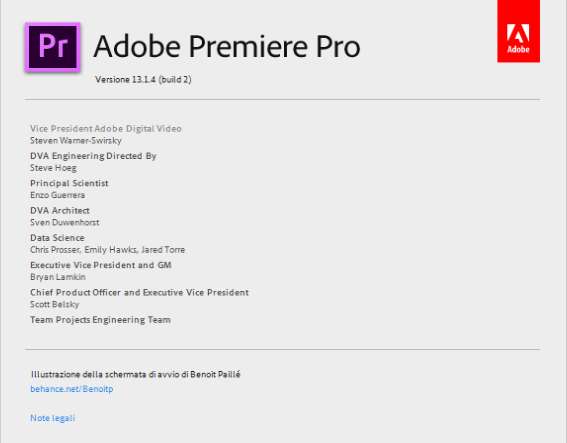567x443 pixels.
Task: Click the Data Science heading
Action: (x=57, y=238)
